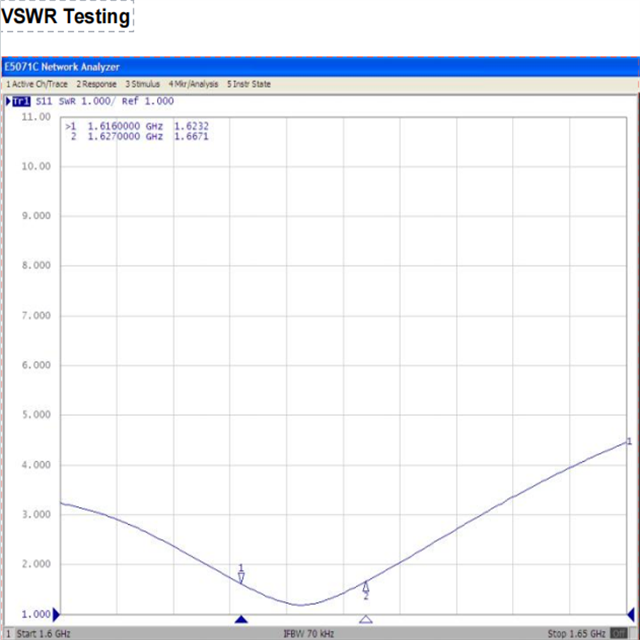Click the left reference level arrow at 1.000

tap(56, 614)
